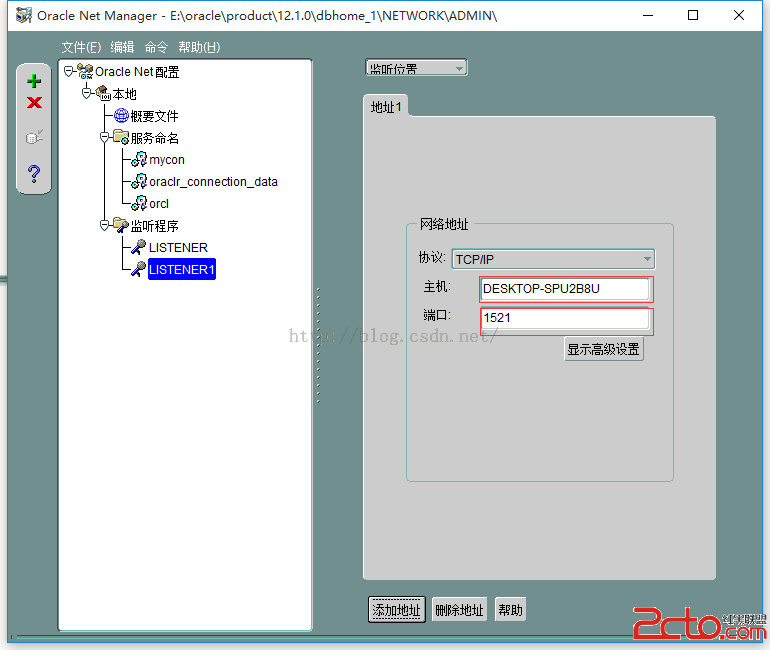The width and height of the screenshot is (770, 650).
Task: Click the Oracle Net 配置 root node icon
Action: [85, 72]
